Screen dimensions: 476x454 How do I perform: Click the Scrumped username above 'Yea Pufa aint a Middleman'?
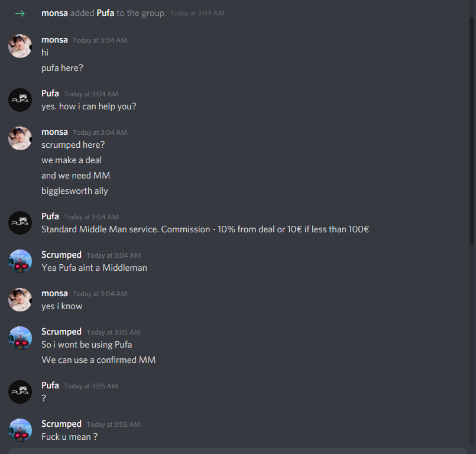(x=61, y=255)
